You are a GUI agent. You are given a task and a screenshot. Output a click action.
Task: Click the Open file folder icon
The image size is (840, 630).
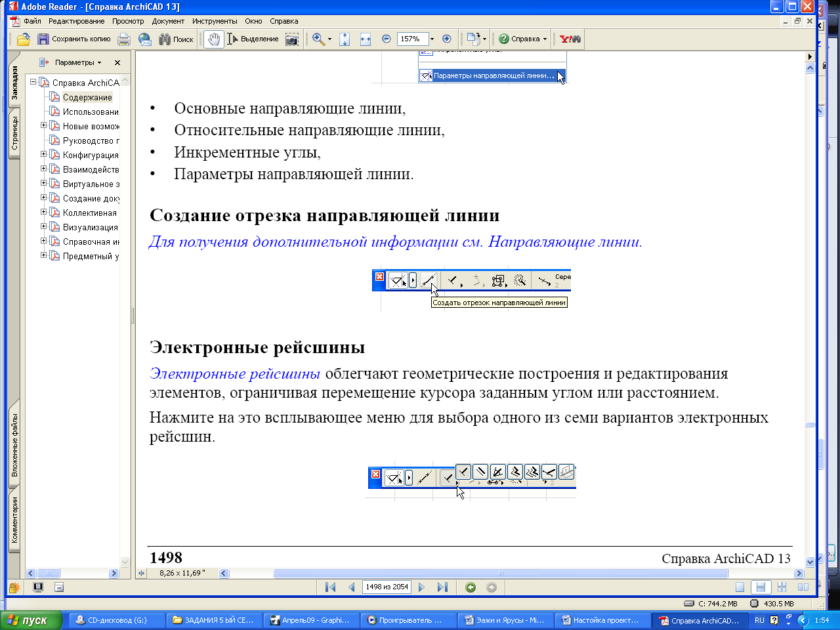click(x=24, y=39)
